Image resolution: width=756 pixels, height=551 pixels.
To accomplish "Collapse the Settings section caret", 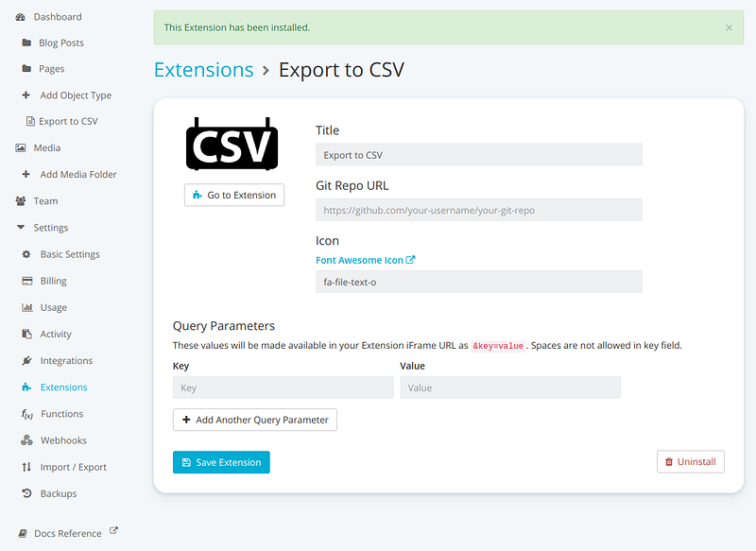I will pyautogui.click(x=21, y=227).
